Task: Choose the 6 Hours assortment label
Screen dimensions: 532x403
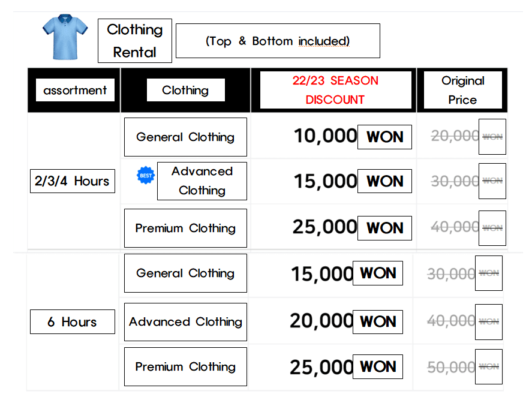Action: pyautogui.click(x=72, y=322)
